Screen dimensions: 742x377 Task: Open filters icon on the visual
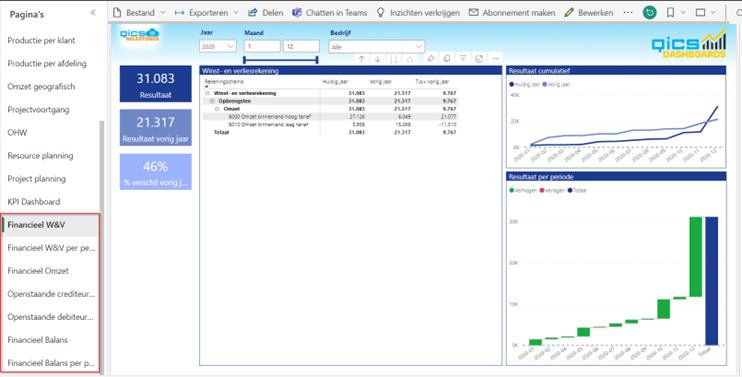click(x=463, y=59)
